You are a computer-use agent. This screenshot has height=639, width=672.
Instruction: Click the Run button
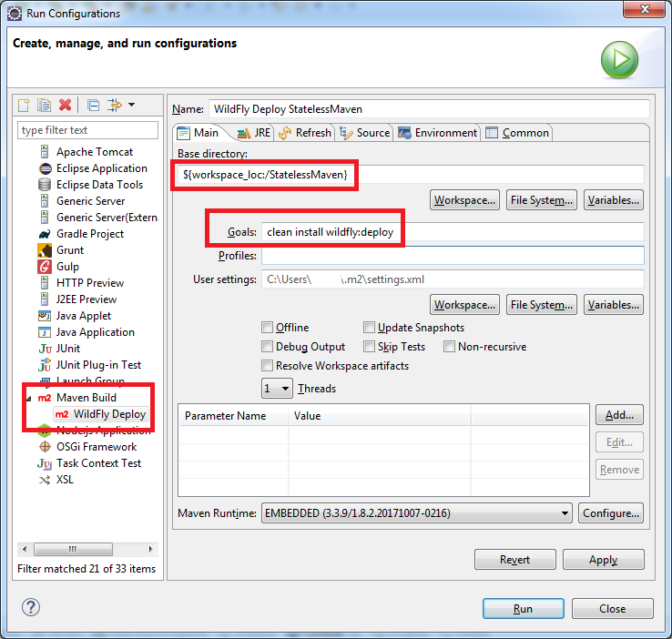pyautogui.click(x=523, y=609)
